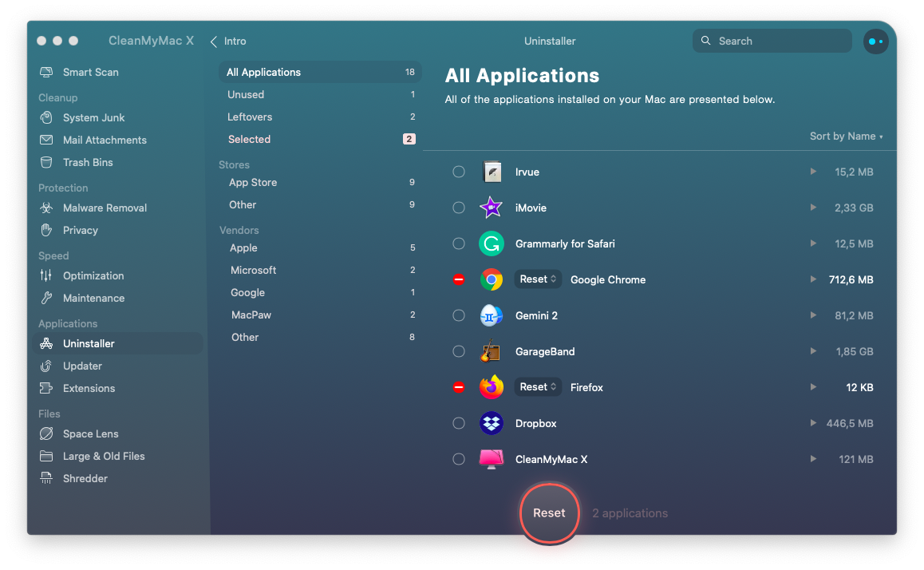Click the Shredder icon
The image size is (924, 570).
[x=46, y=478]
